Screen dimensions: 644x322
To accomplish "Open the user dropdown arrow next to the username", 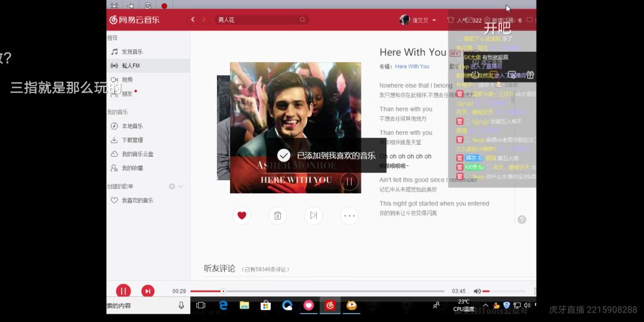I will tap(434, 20).
